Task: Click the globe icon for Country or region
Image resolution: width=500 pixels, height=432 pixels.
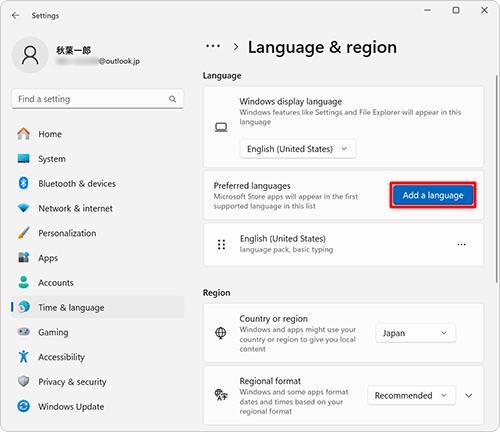Action: point(221,333)
